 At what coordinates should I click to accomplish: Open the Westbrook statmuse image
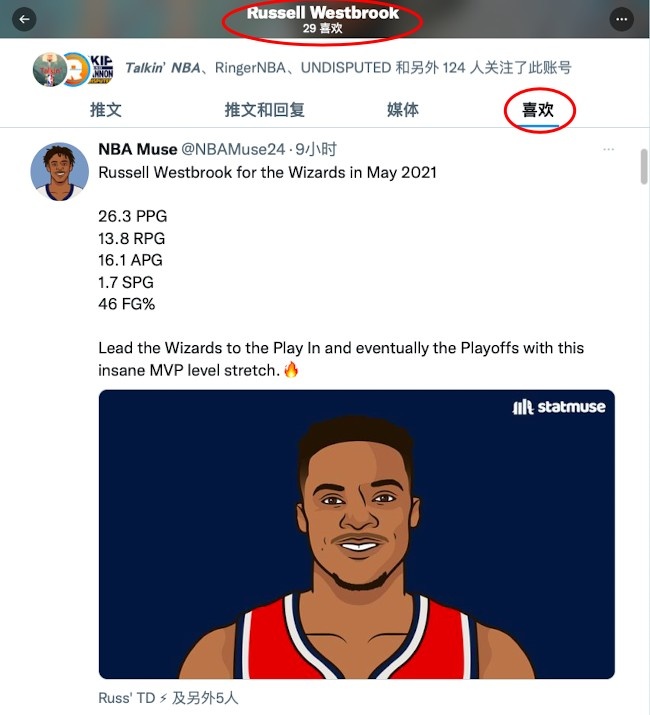coord(357,534)
